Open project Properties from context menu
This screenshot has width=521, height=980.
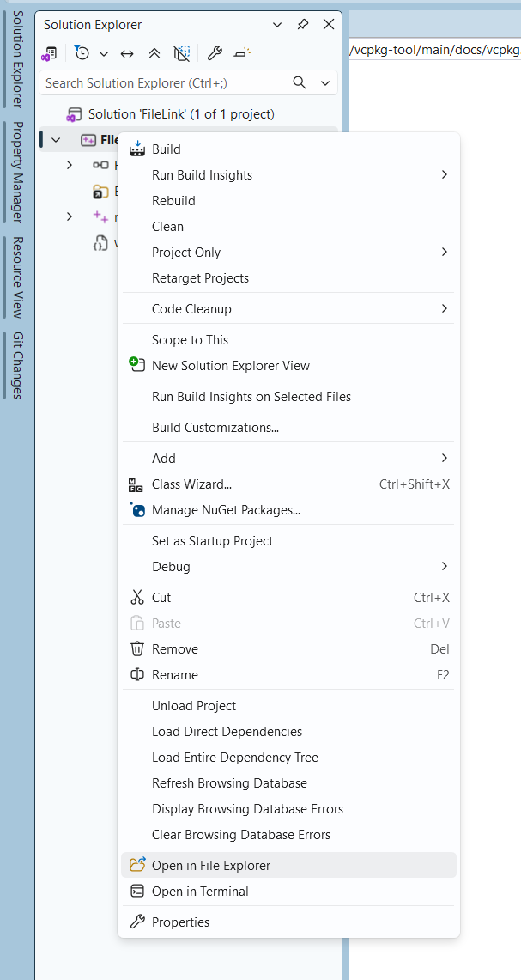click(x=288, y=922)
